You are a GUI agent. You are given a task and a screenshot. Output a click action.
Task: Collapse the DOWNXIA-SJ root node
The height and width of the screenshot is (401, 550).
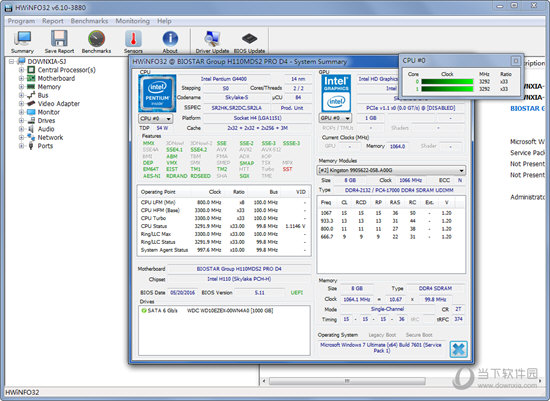tap(12, 61)
